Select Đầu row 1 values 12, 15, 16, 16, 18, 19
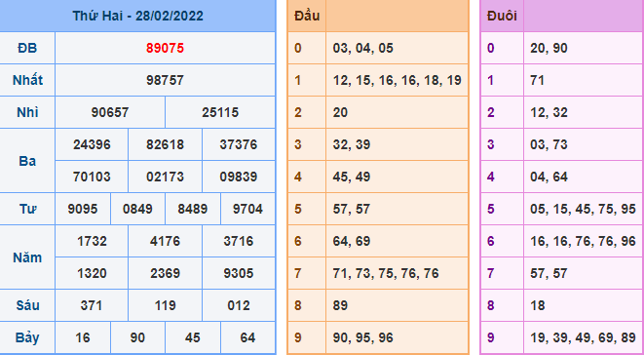Viewport: 644px width, 355px height. pyautogui.click(x=398, y=80)
